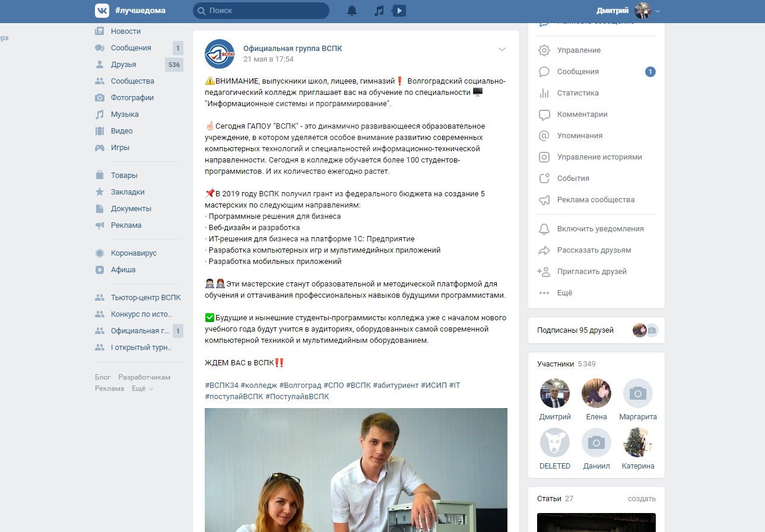Click the Афиша play icon
The image size is (765, 532).
pos(100,270)
